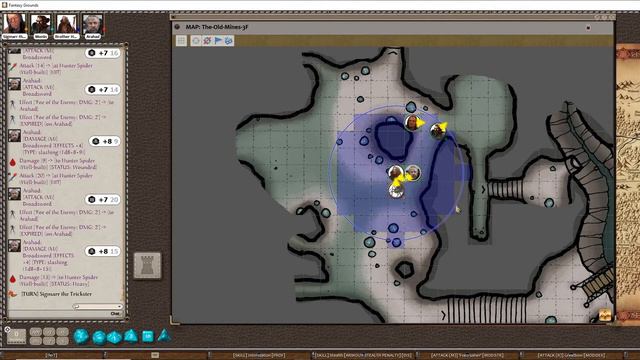Screen dimensions: 640x360
Task: Click the blood drop icon beside Damage [9]
Action: pyautogui.click(x=13, y=162)
